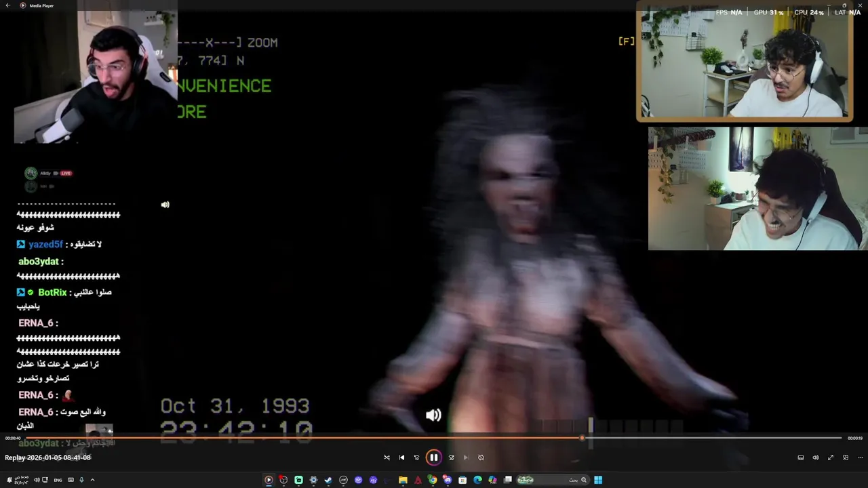Viewport: 868px width, 488px height.
Task: Open Discord from the taskbar
Action: [448, 480]
